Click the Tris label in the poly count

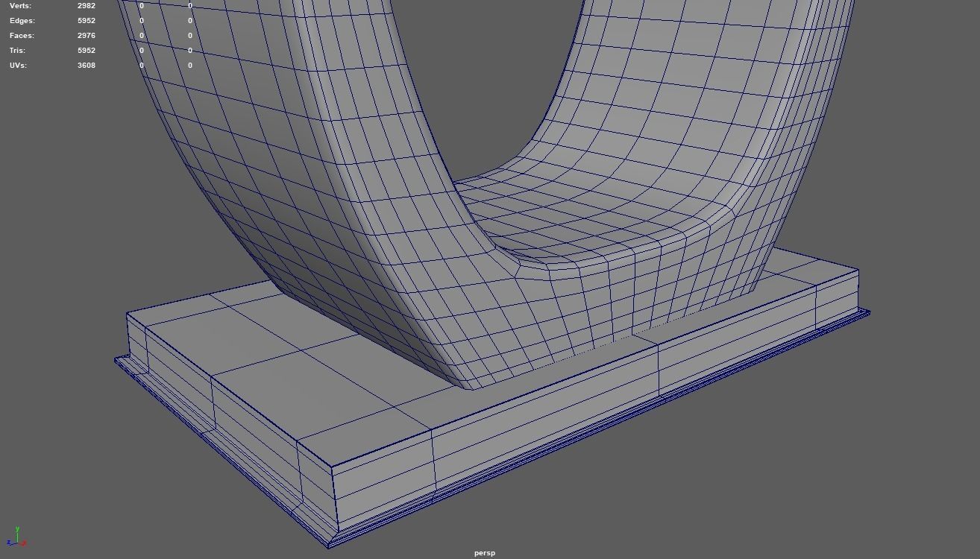(x=17, y=51)
